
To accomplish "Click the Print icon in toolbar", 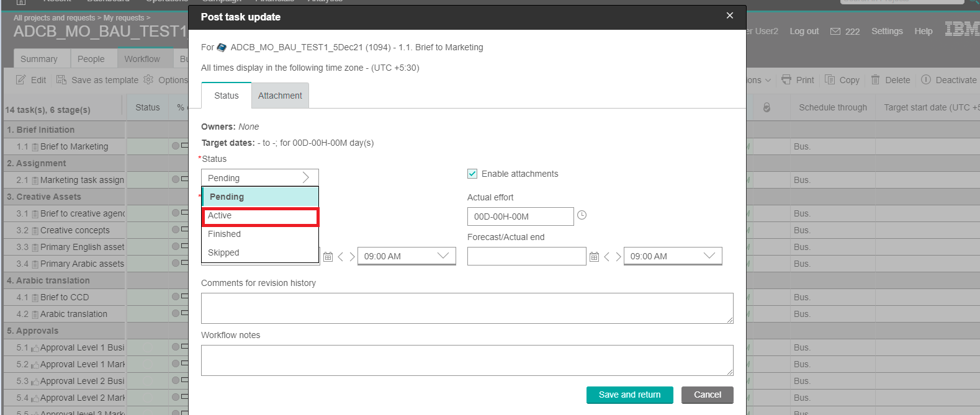I will [786, 80].
